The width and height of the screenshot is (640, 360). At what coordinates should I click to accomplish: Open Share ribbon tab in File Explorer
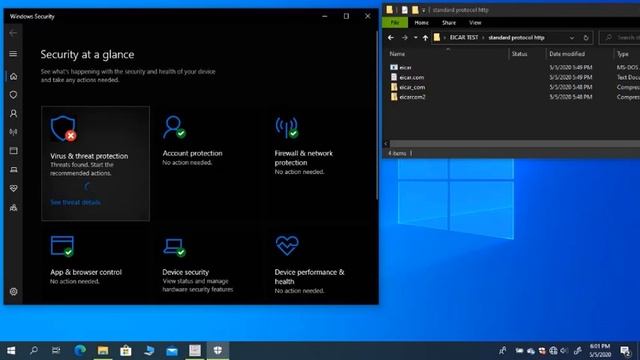click(449, 22)
